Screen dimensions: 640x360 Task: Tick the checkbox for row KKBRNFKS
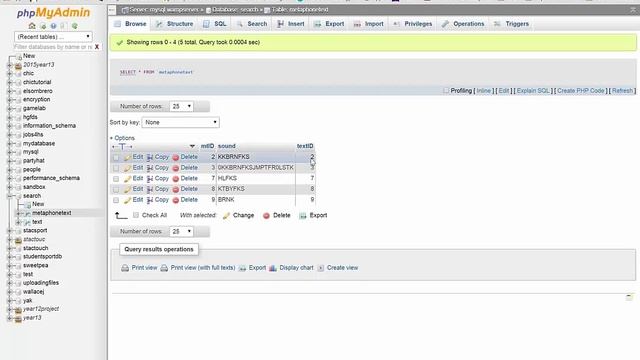(116, 157)
